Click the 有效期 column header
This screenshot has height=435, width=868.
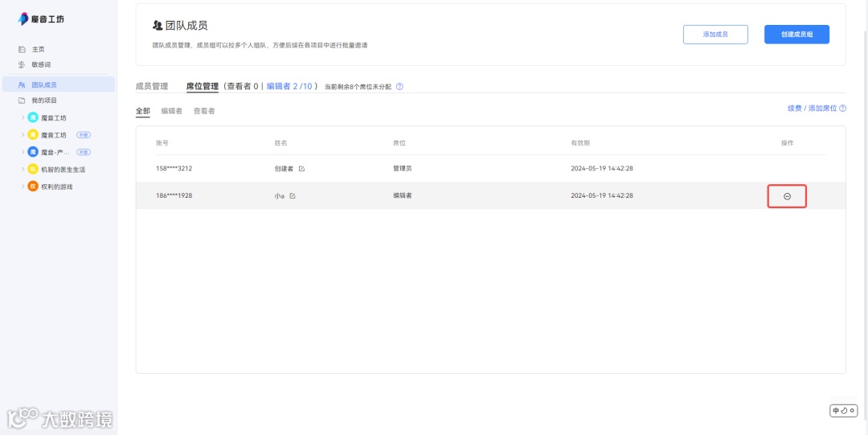pos(580,143)
